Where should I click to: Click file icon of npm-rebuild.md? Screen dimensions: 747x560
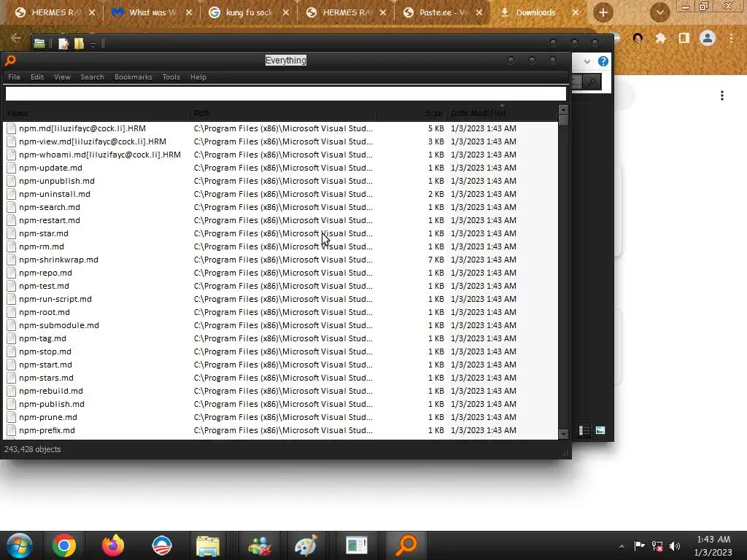12,391
